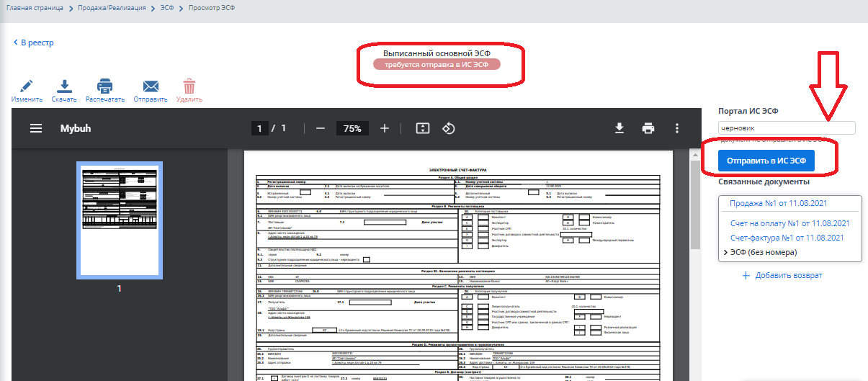Toggle the PDF viewer sidebar hamburger menu
The width and height of the screenshot is (868, 381).
(x=36, y=128)
